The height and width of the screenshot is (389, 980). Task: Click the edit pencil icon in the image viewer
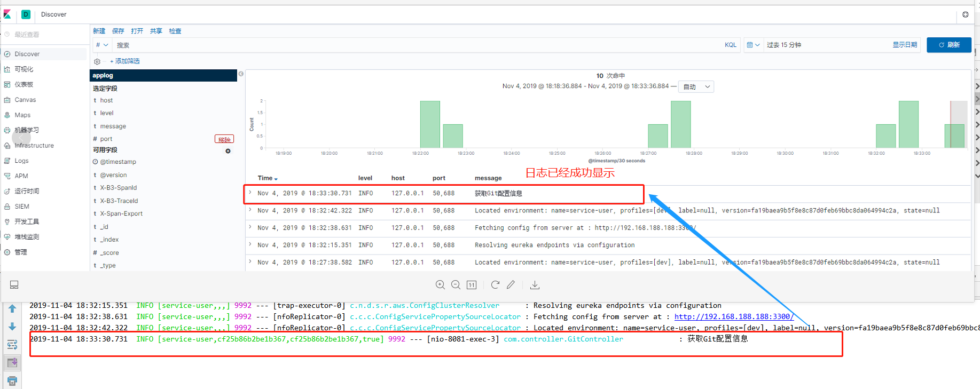[x=511, y=285]
